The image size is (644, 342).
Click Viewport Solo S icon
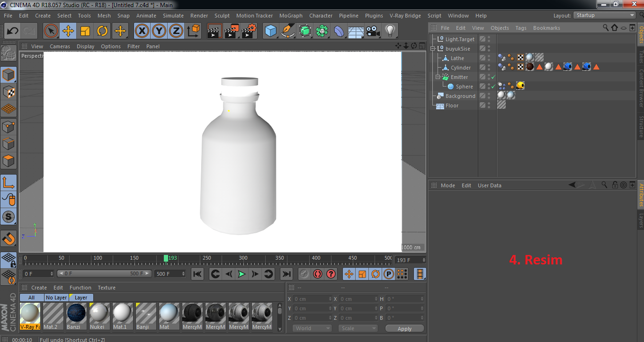tap(9, 217)
